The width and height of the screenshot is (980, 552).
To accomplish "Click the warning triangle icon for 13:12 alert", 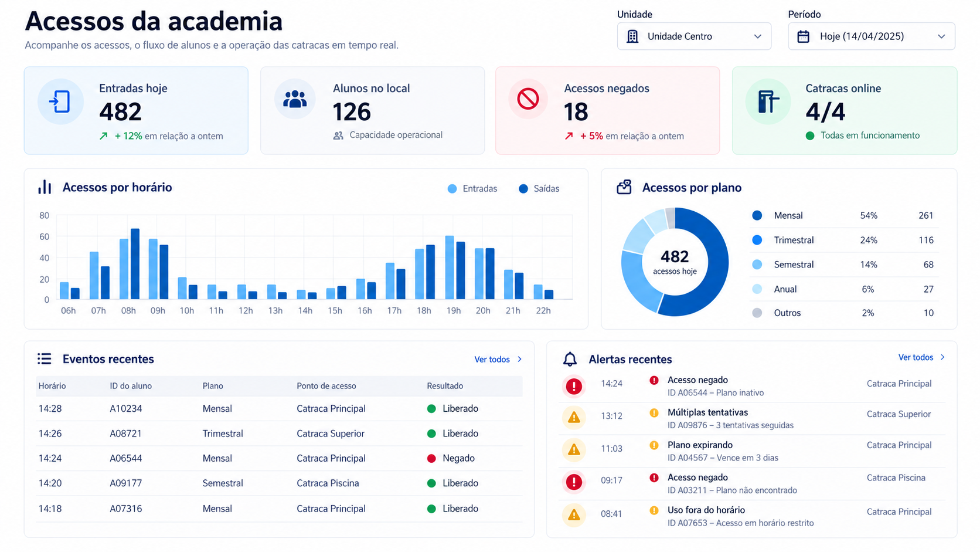I will click(x=574, y=418).
